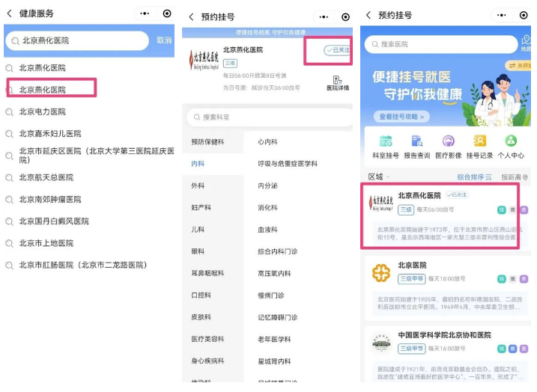Open the 挂号记录 registration records icon
Screen dimensions: 537x392
point(479,146)
